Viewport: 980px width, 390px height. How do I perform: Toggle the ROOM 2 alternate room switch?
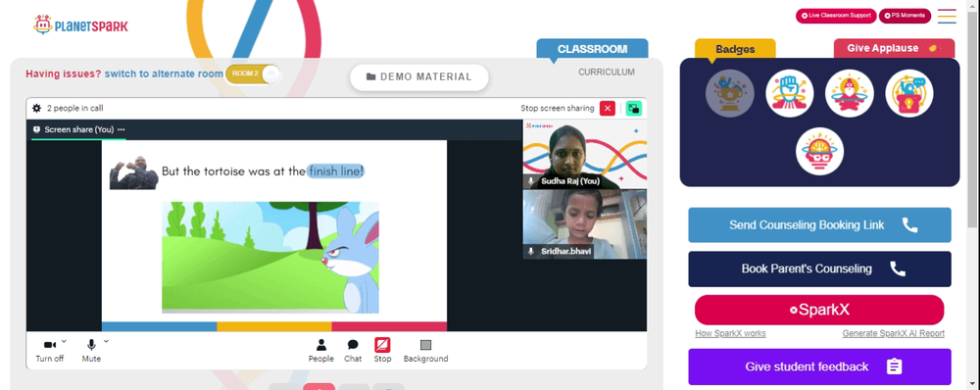pos(253,73)
